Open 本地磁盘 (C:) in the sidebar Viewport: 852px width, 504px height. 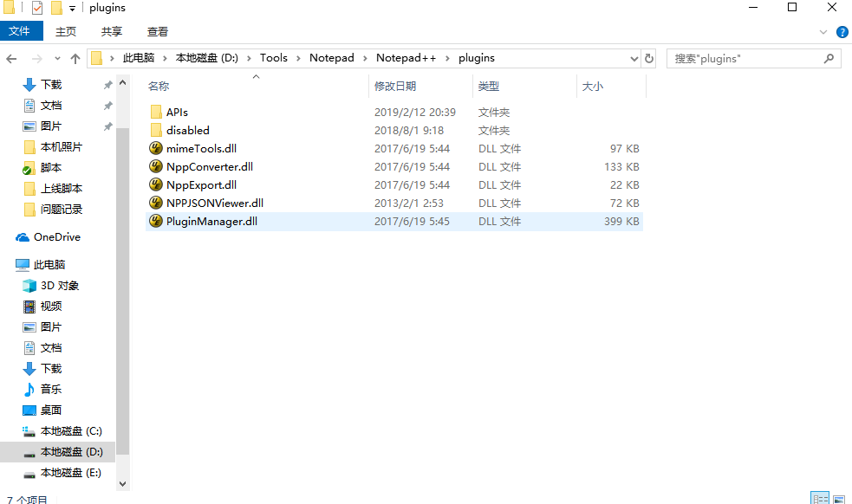(x=62, y=431)
